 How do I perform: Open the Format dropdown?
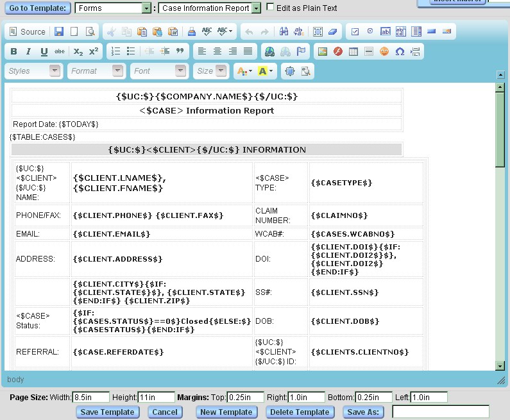(118, 71)
